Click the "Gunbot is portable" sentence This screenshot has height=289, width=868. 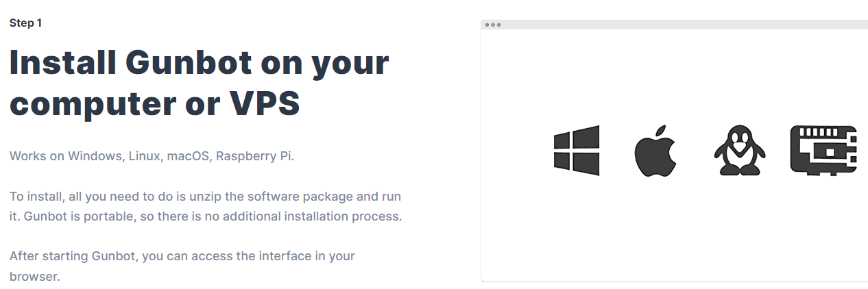pos(222,217)
